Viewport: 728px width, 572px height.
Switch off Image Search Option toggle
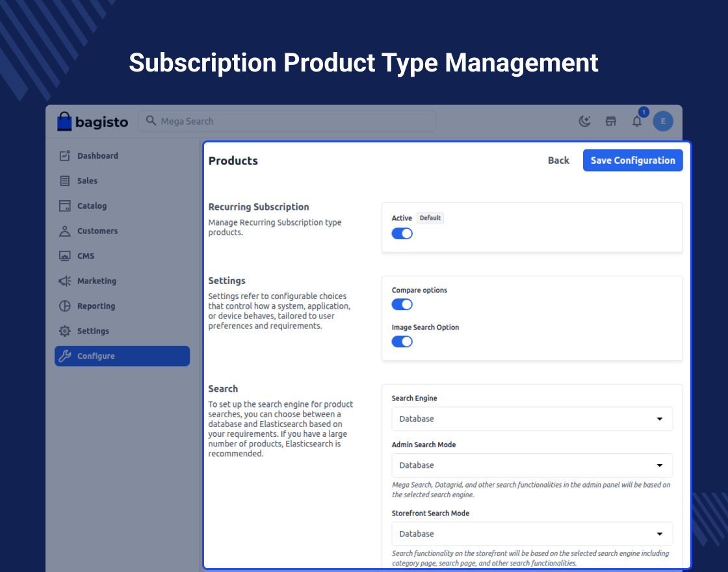coord(402,341)
